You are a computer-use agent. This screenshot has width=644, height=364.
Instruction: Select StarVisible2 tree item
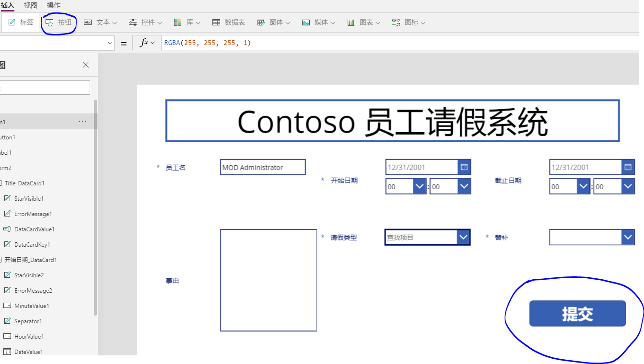click(29, 275)
